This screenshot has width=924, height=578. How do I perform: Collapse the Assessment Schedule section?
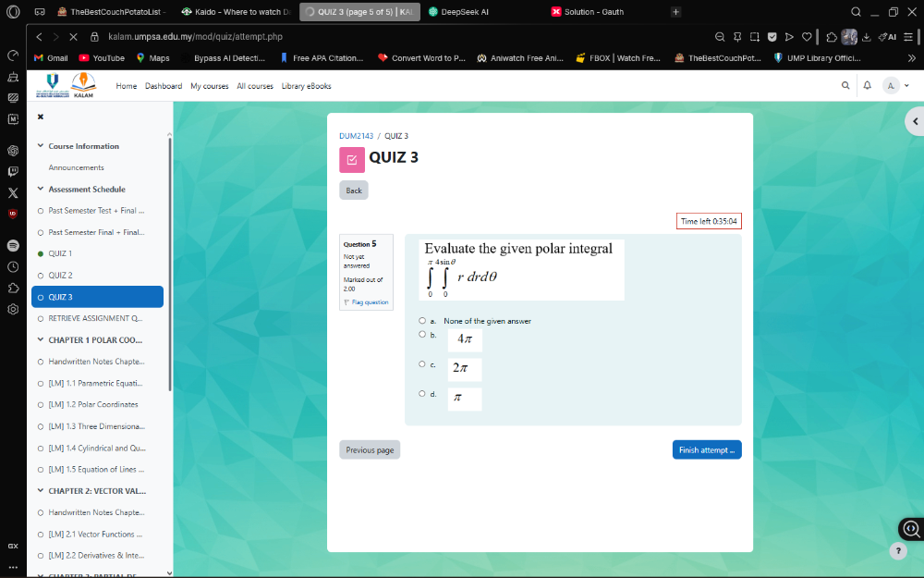[41, 190]
